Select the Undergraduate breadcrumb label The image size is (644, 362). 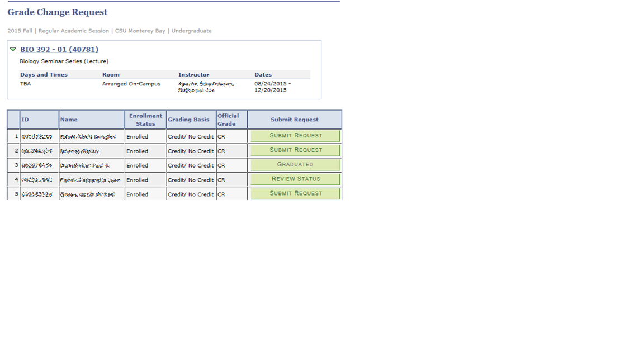pos(191,31)
